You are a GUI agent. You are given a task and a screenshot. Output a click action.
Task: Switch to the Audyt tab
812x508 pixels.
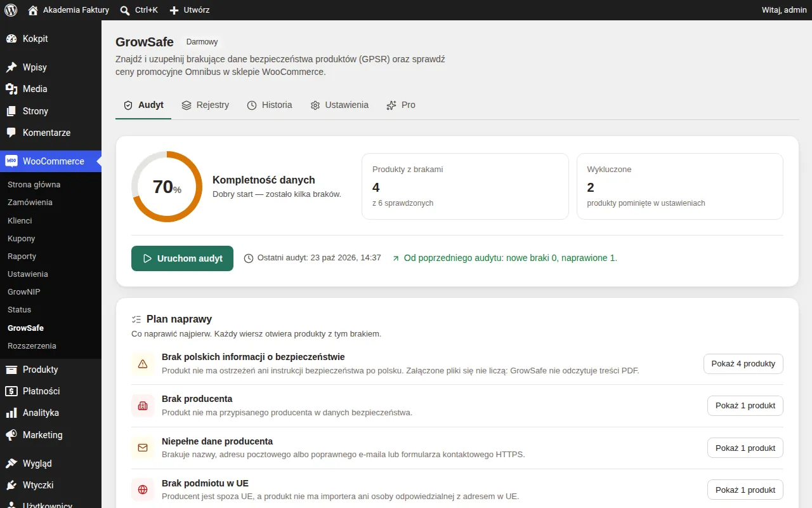(143, 105)
